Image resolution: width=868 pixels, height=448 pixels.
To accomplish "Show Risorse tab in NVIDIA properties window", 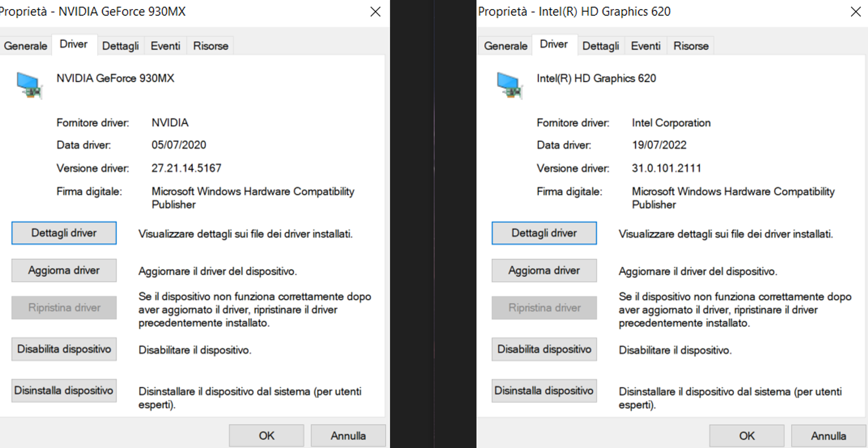I will tap(210, 46).
